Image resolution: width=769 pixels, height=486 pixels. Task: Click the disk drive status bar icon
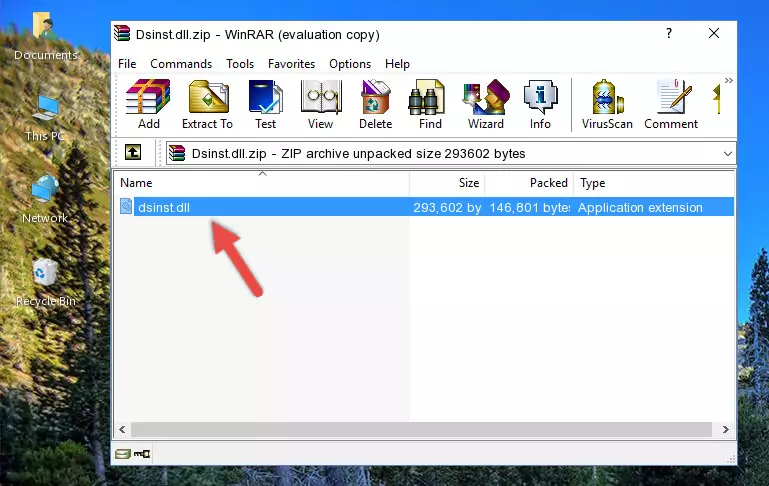pos(123,454)
